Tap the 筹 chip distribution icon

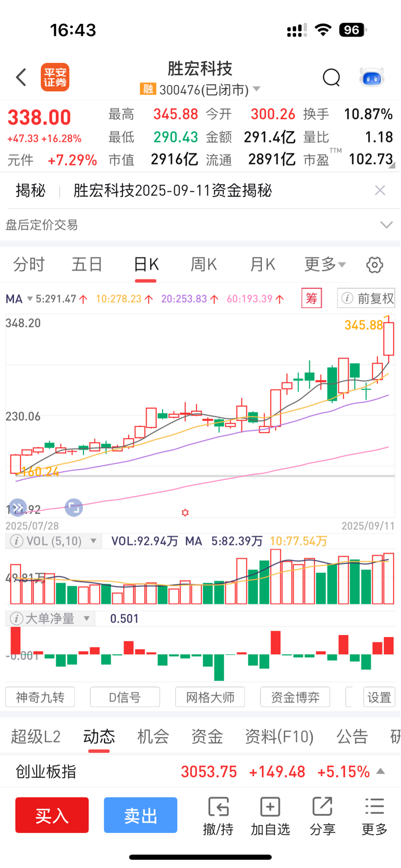[x=311, y=298]
